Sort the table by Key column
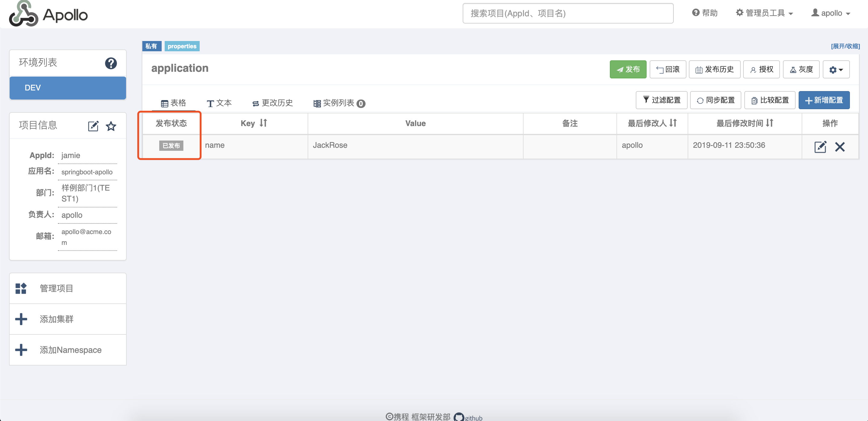This screenshot has width=868, height=421. (x=263, y=123)
